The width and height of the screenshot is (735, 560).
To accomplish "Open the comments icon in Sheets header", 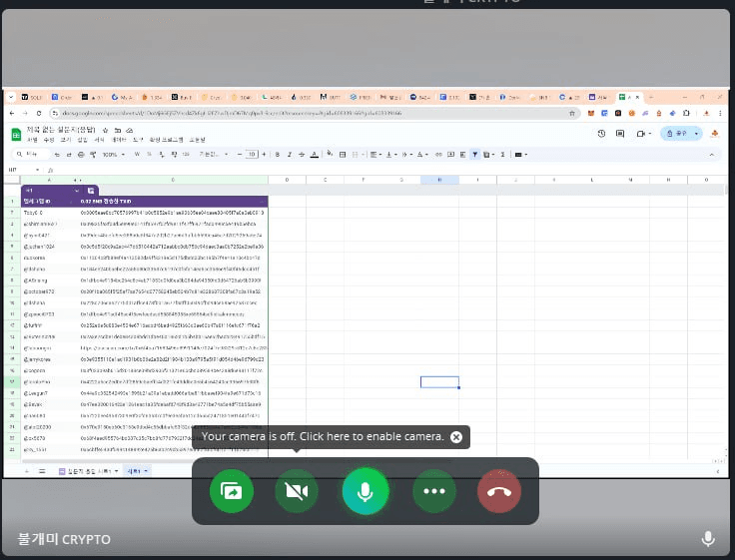I will [x=620, y=134].
